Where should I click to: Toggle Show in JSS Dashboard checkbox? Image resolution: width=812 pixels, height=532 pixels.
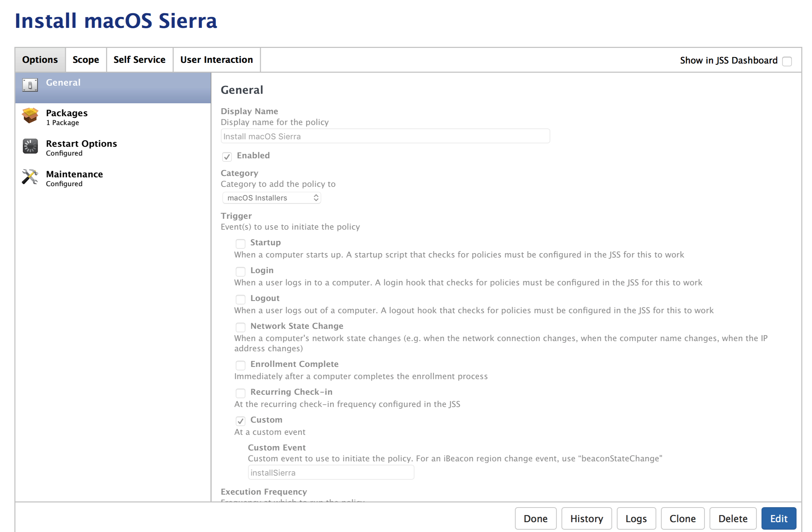coord(787,61)
